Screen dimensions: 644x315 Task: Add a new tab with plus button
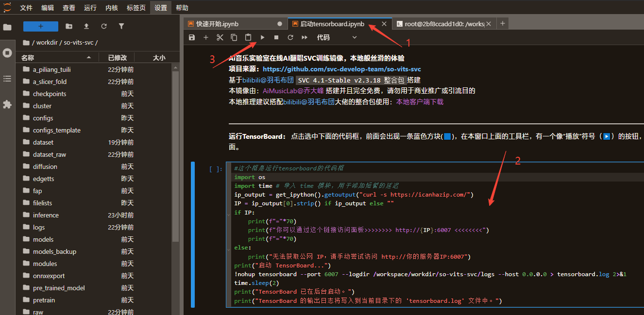503,23
